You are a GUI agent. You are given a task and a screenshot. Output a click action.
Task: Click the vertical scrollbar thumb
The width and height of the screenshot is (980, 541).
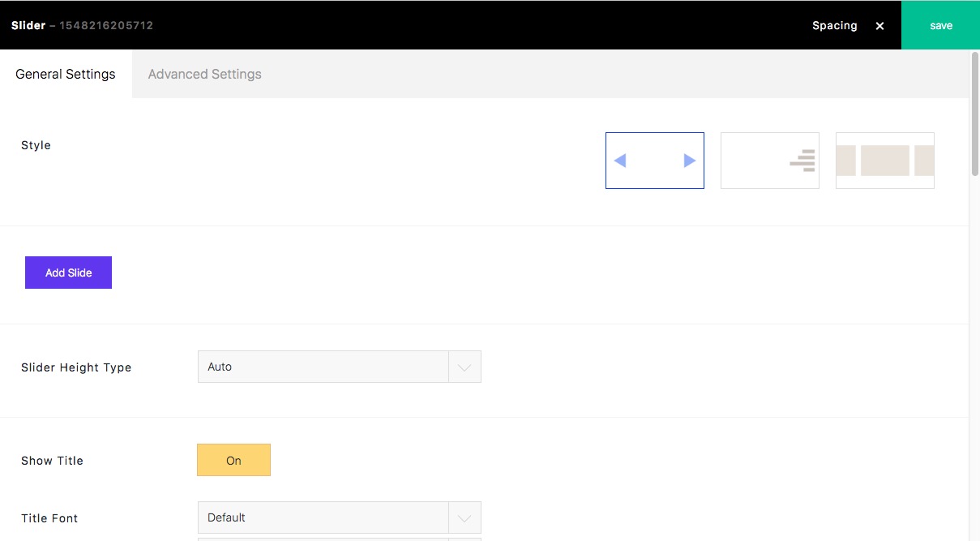click(x=975, y=114)
